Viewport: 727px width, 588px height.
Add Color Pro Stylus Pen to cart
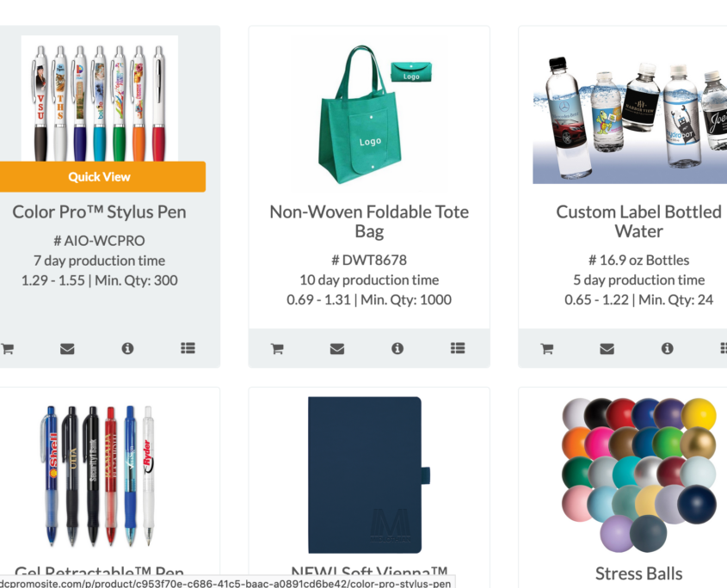(8, 348)
